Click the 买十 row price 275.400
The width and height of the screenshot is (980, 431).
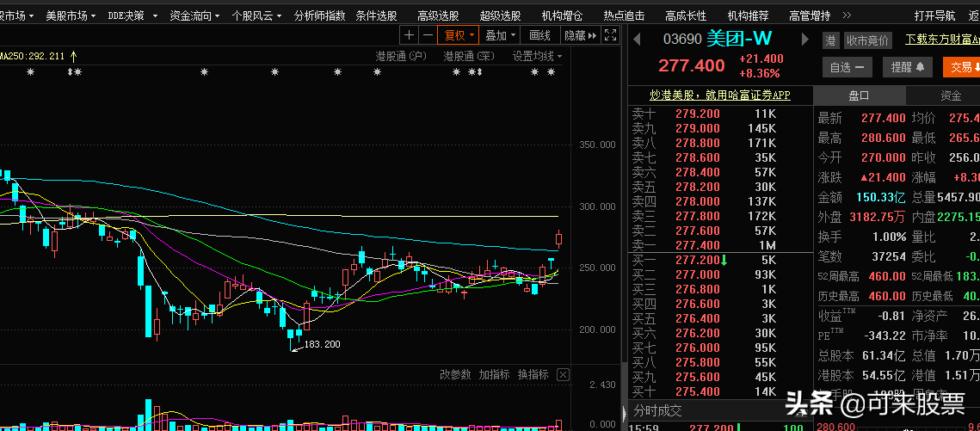point(698,391)
